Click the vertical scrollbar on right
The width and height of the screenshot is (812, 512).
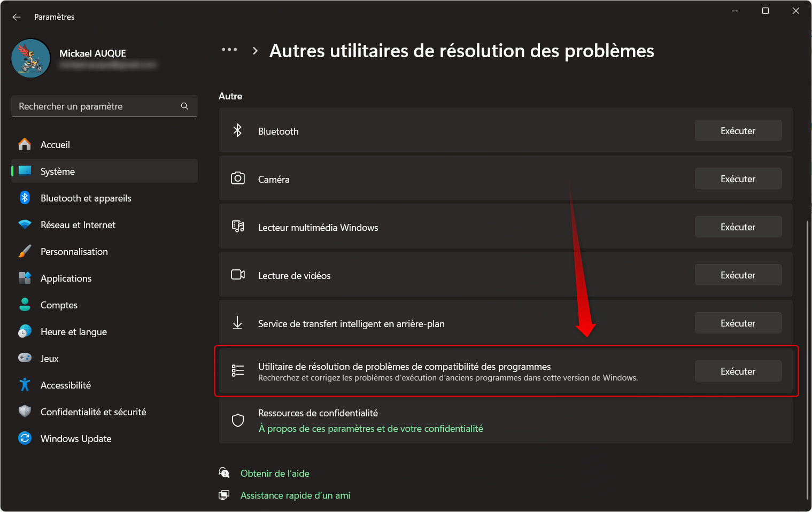coord(807,358)
